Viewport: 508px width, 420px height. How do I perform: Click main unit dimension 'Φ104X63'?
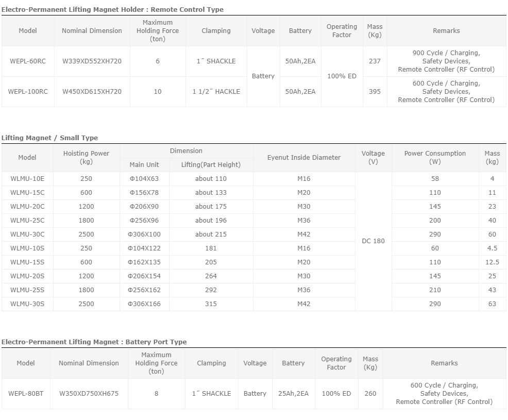click(144, 179)
